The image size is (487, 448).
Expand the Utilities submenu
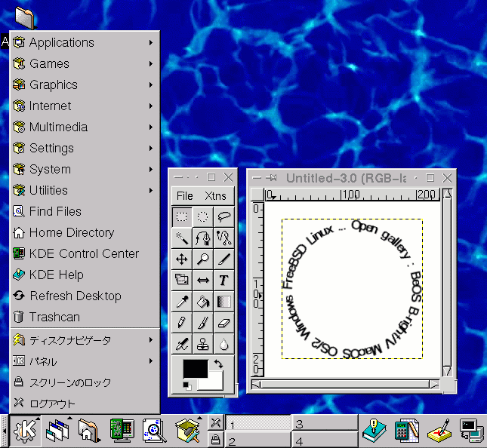pyautogui.click(x=85, y=190)
